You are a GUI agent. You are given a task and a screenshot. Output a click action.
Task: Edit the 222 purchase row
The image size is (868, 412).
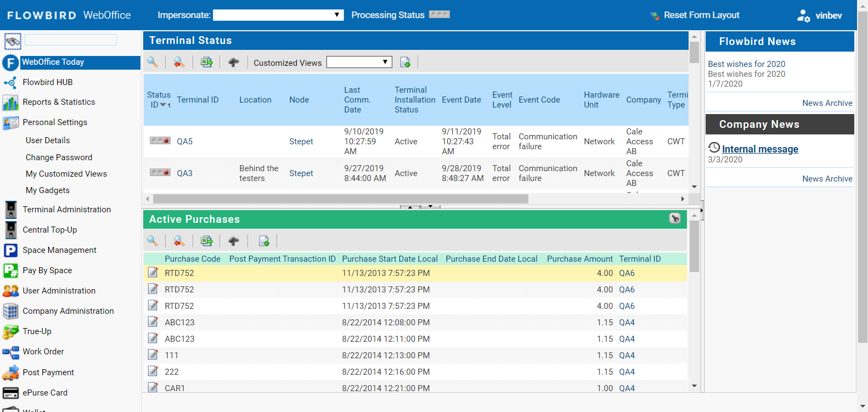coord(153,371)
